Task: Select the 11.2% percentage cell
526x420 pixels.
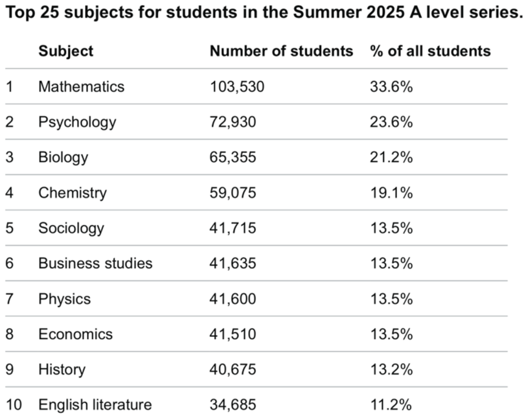Action: (391, 404)
